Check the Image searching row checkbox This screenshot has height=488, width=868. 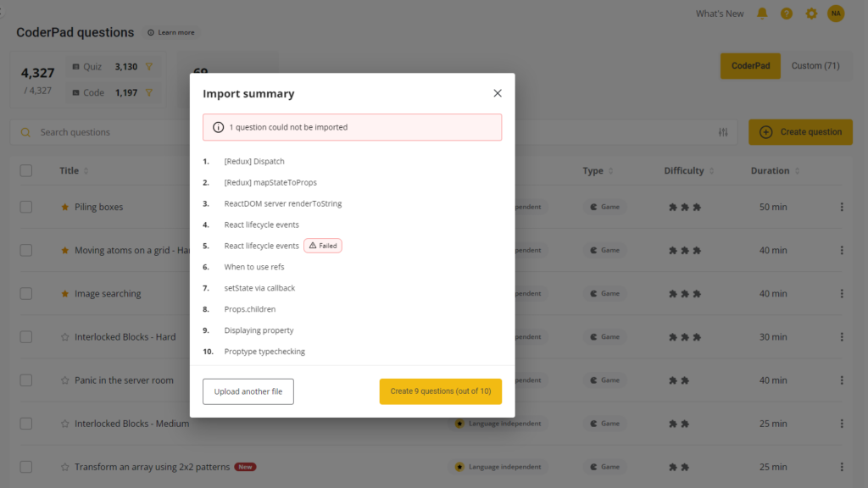pos(26,294)
